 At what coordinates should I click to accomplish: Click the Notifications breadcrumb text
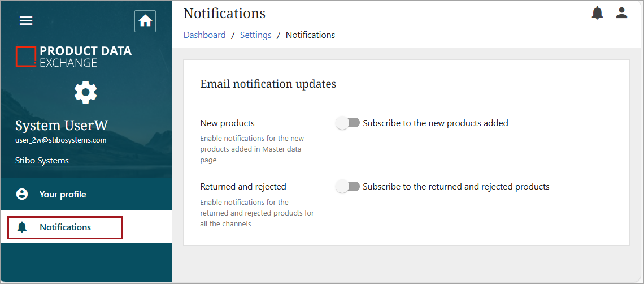[310, 35]
